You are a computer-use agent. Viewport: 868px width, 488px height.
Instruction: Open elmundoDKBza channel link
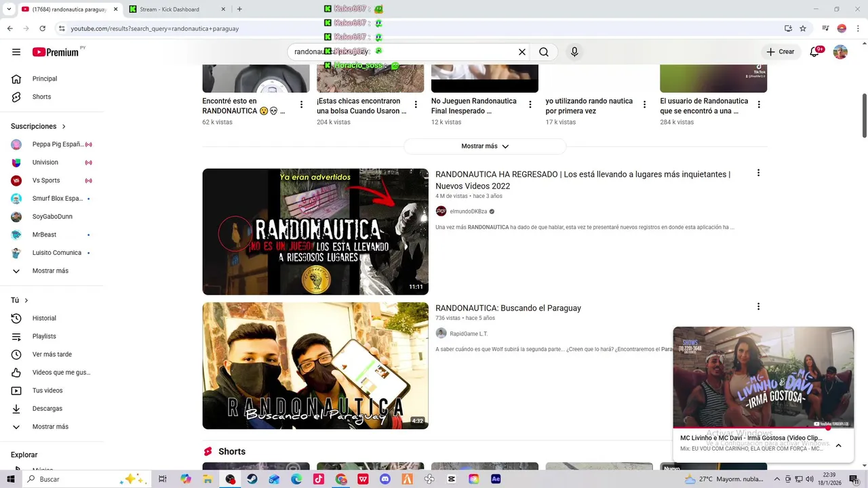(469, 211)
